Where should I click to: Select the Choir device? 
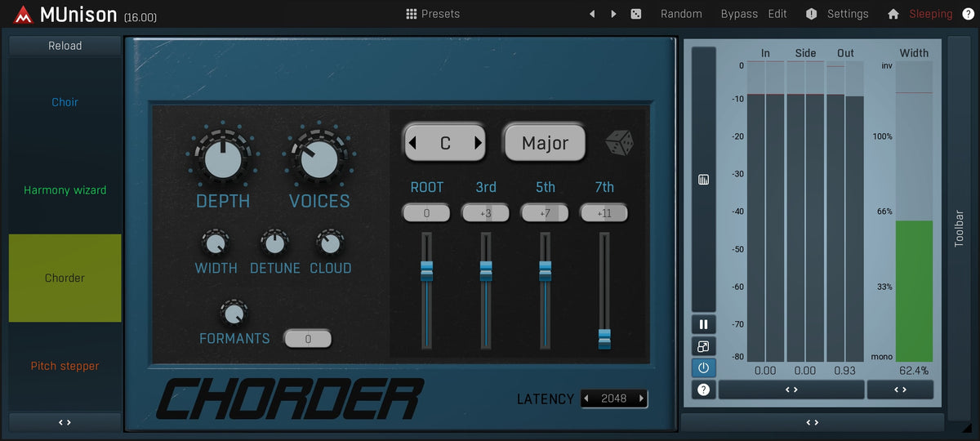[x=65, y=102]
